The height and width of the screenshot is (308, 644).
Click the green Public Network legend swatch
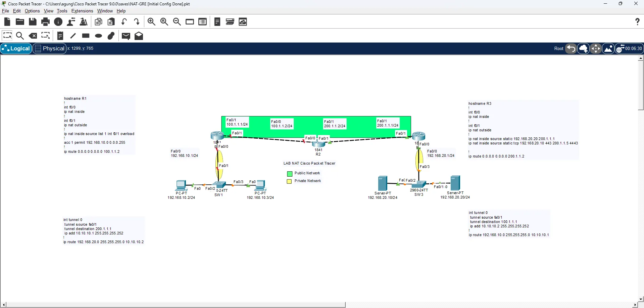290,174
